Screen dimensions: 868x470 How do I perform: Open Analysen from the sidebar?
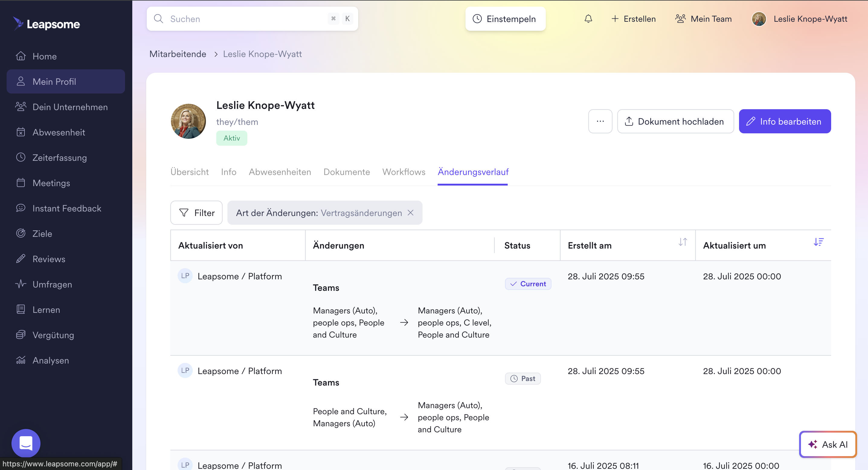(50, 360)
